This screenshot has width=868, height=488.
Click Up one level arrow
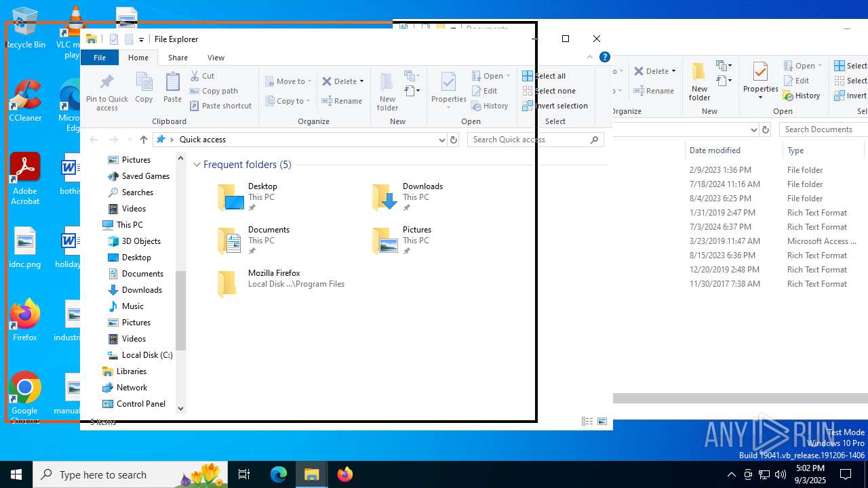coord(143,140)
